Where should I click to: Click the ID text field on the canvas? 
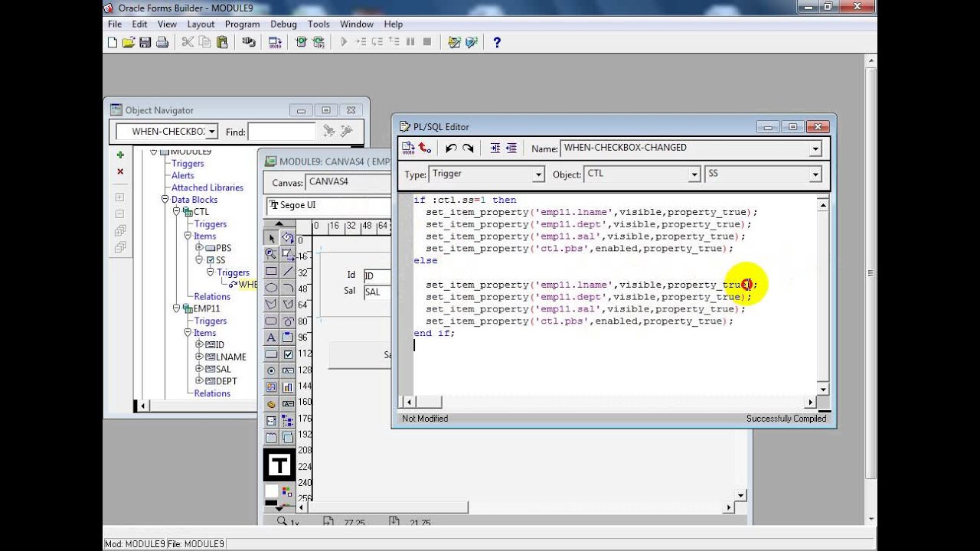pos(377,275)
